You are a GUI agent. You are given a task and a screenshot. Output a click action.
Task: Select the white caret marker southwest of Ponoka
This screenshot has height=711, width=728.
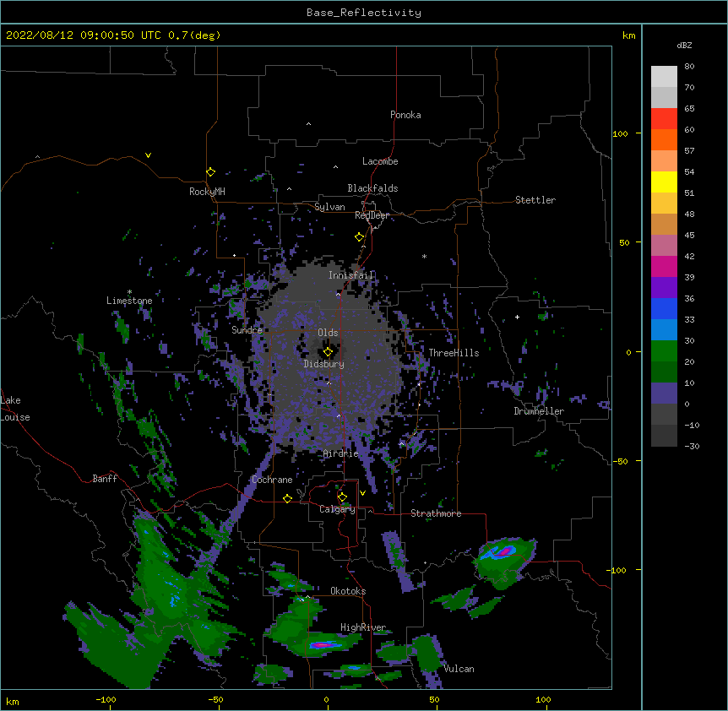[308, 124]
